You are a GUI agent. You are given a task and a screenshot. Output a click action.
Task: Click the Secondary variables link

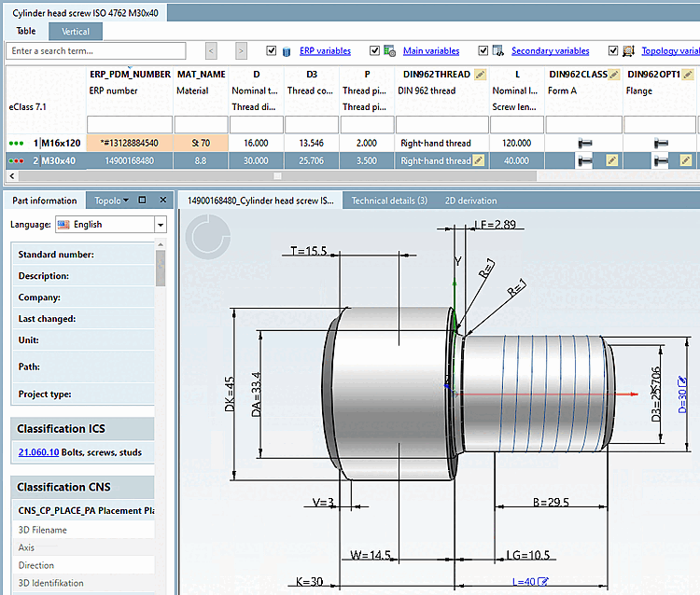(x=550, y=50)
